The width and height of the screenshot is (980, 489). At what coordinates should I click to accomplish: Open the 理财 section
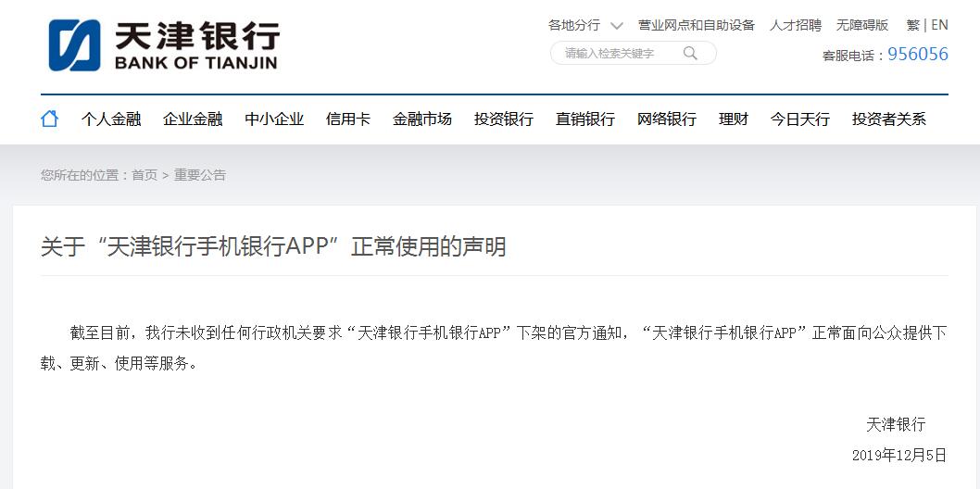734,119
